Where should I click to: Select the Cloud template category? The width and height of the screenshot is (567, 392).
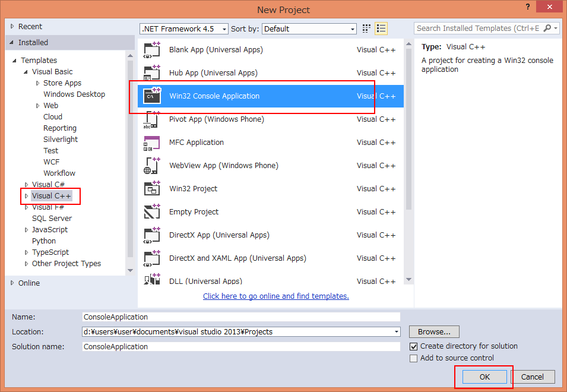click(53, 117)
